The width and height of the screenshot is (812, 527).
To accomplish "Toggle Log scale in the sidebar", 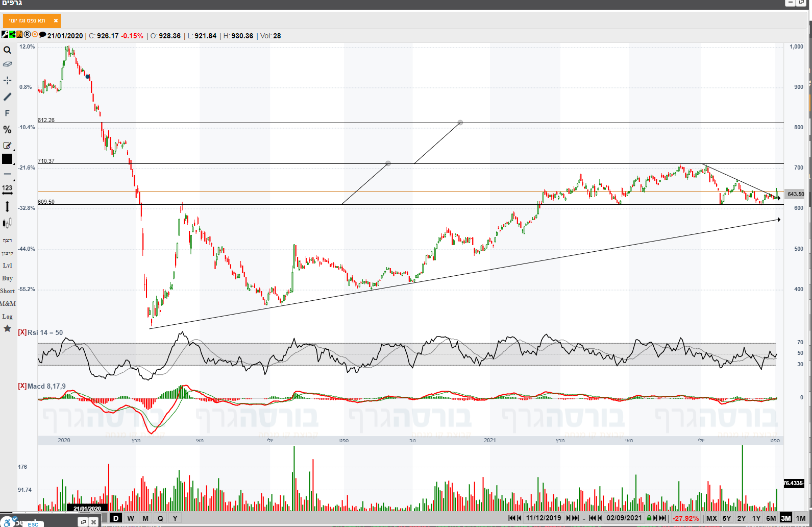I will (7, 317).
